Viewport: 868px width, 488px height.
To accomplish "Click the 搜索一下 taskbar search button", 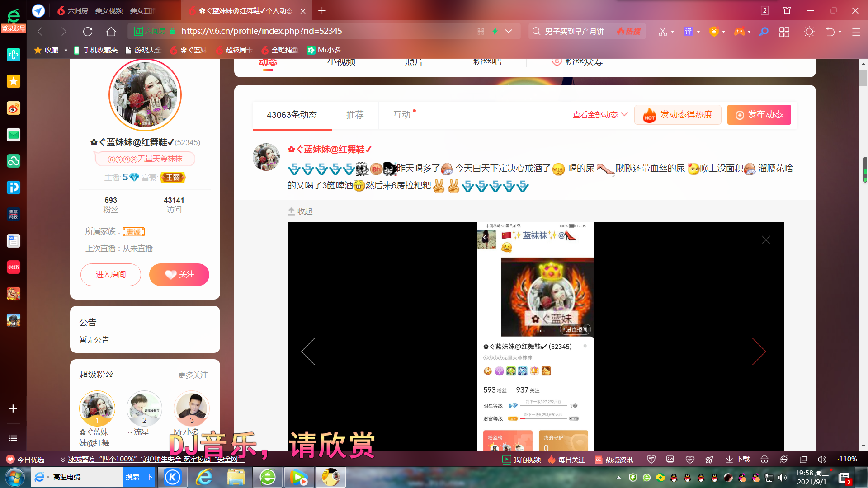I will coord(139,477).
